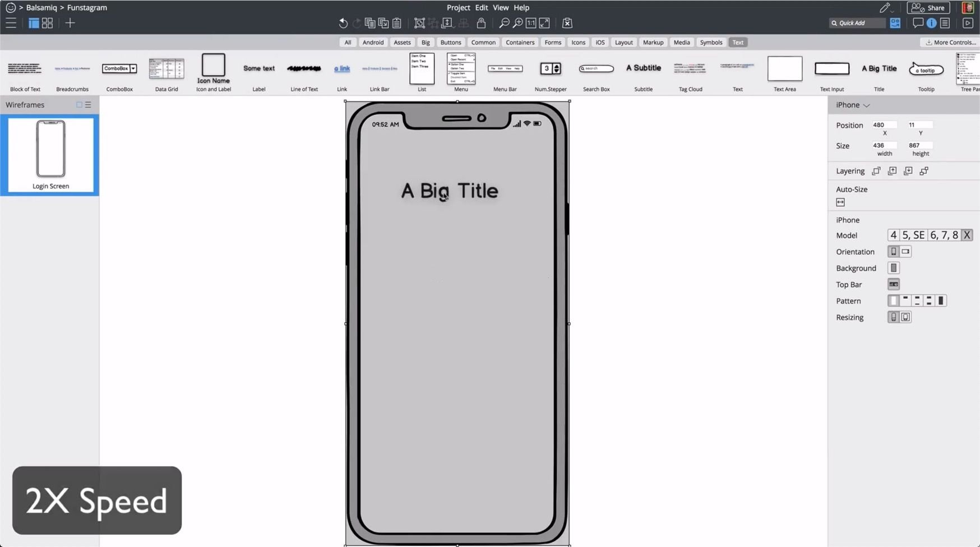Open the Help menu
Viewport: 980px width, 547px height.
pos(521,7)
